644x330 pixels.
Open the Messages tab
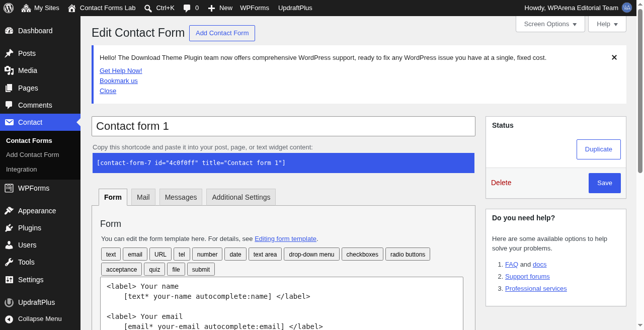(181, 197)
